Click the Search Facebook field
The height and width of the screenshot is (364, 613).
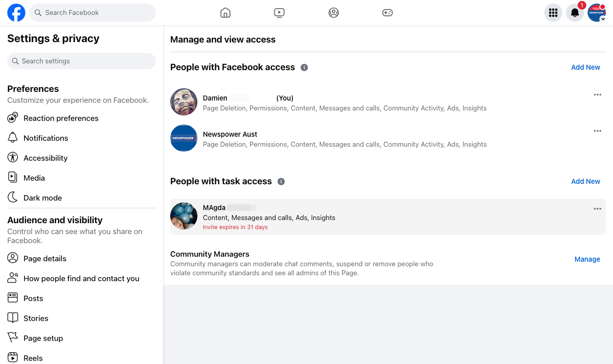(x=92, y=13)
